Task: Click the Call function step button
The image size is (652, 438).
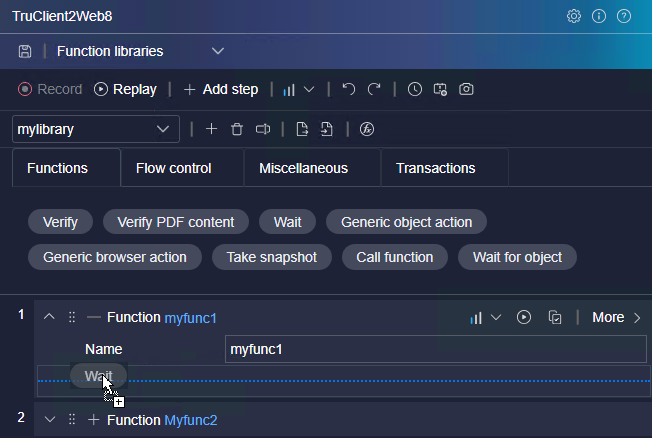Action: (394, 257)
